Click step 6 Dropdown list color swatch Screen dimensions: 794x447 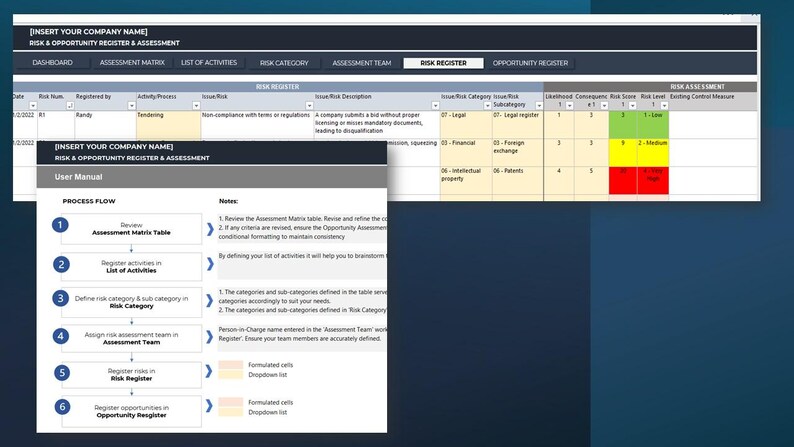coord(230,412)
